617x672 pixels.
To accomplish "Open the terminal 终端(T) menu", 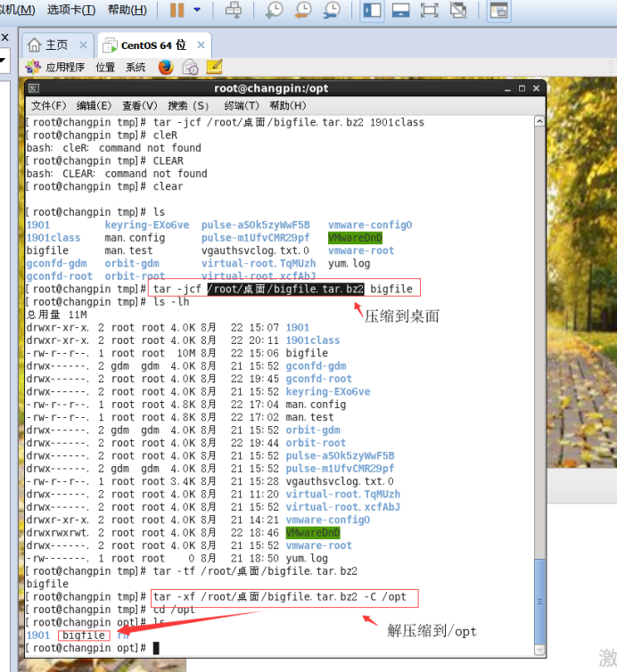I will click(x=242, y=105).
